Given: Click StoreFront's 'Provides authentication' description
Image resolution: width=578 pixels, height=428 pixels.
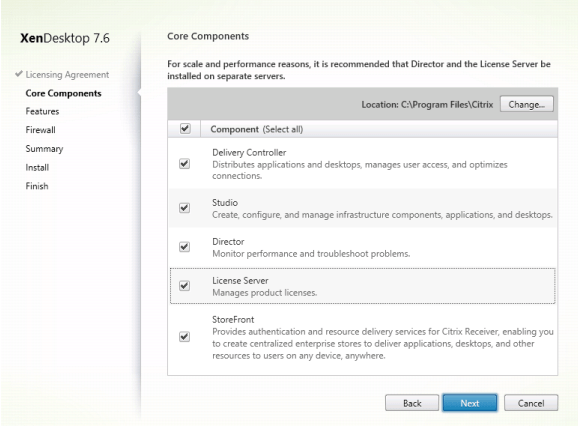Looking at the screenshot, I should pos(383,344).
